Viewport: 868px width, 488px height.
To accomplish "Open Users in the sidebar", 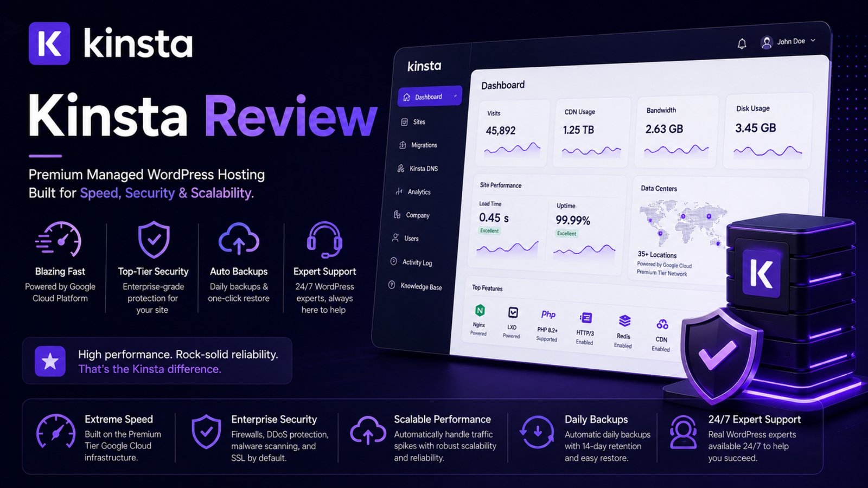I will [x=405, y=239].
